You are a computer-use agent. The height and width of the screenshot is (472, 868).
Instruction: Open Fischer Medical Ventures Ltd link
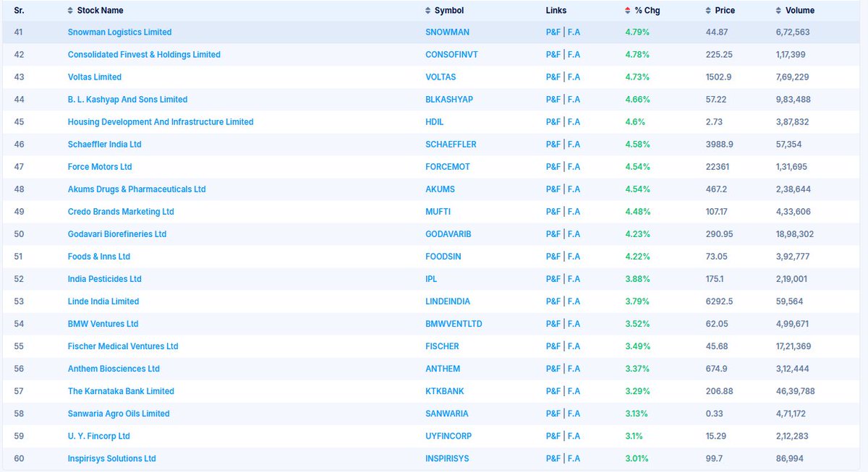point(123,346)
